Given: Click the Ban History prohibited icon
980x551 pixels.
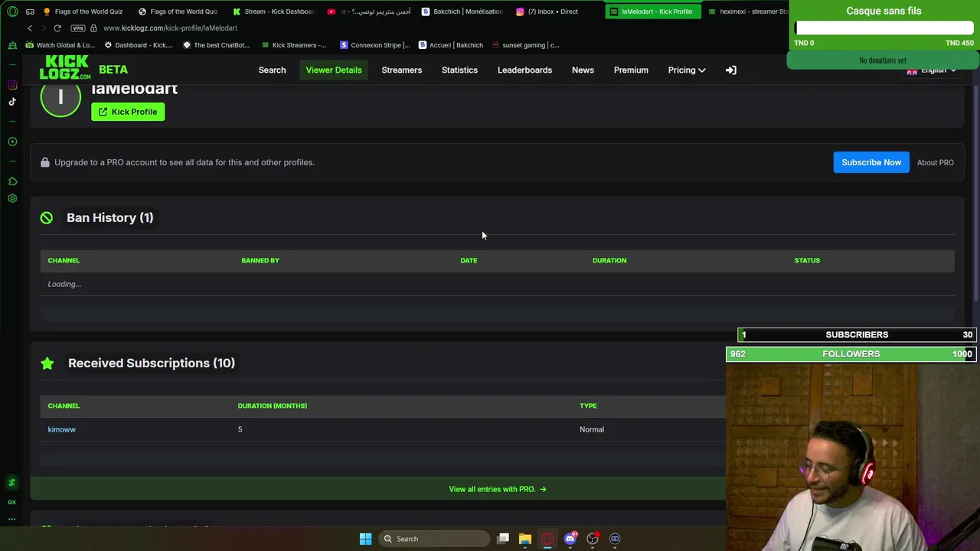Looking at the screenshot, I should [x=47, y=218].
